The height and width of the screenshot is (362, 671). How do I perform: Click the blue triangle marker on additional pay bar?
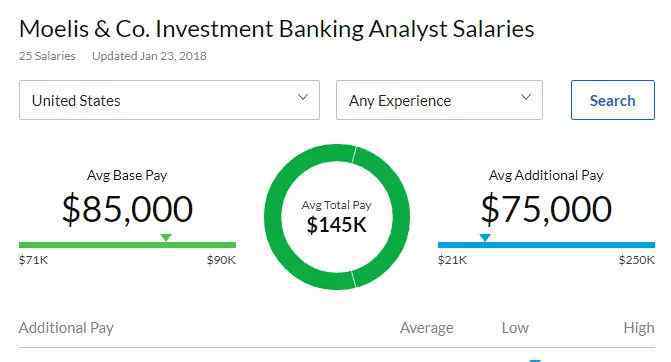(484, 237)
